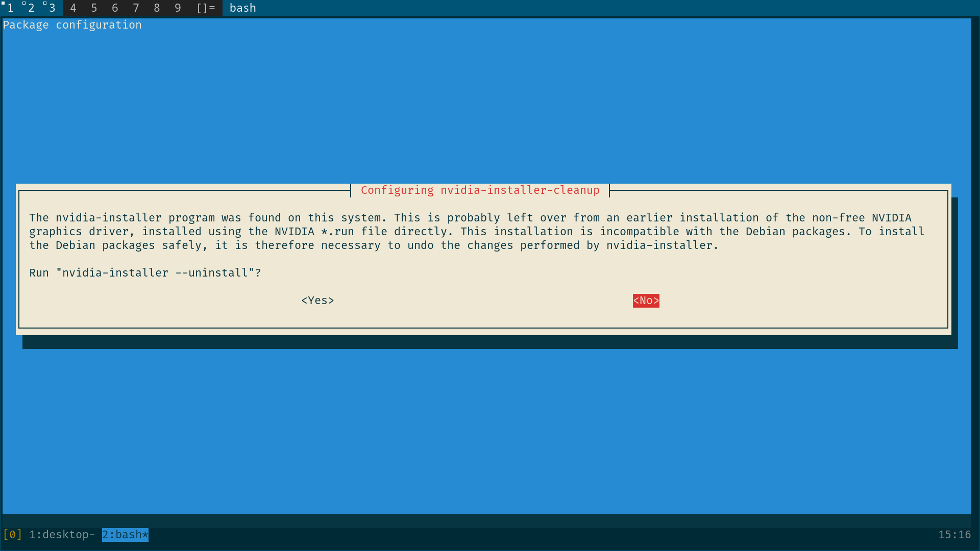Switch to workspace tag 2
The width and height of the screenshot is (980, 551).
(31, 8)
